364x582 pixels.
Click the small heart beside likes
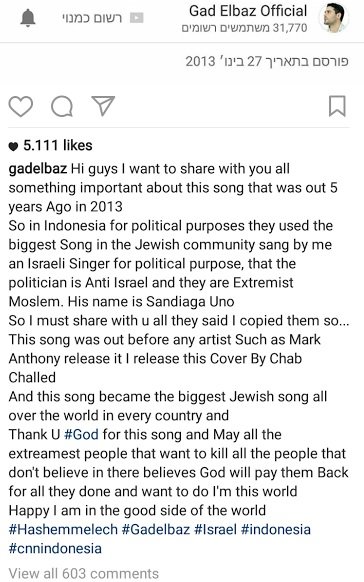[x=13, y=147]
